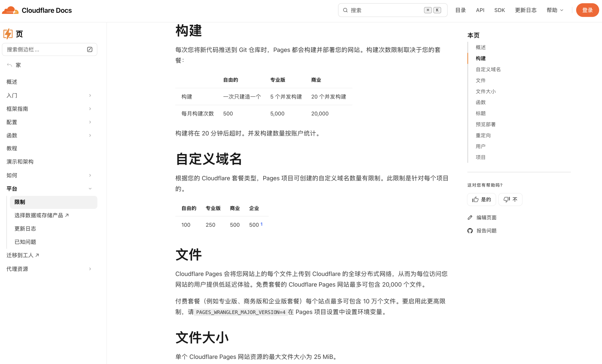Click the external link arrow after 迁移到工人
This screenshot has width=602, height=364.
click(x=37, y=255)
